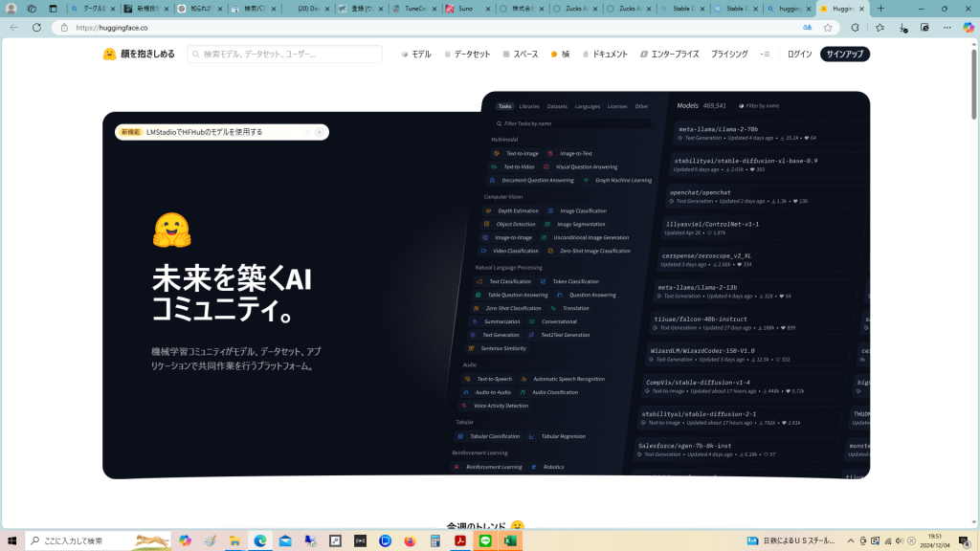Add page to favorites with star icon

pos(828,28)
